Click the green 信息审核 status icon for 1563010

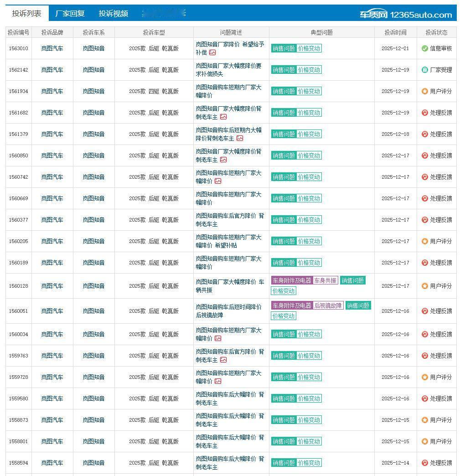click(424, 48)
